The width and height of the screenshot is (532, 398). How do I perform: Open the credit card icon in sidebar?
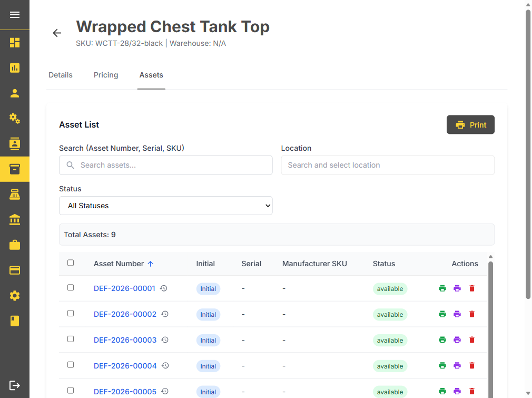pos(15,270)
